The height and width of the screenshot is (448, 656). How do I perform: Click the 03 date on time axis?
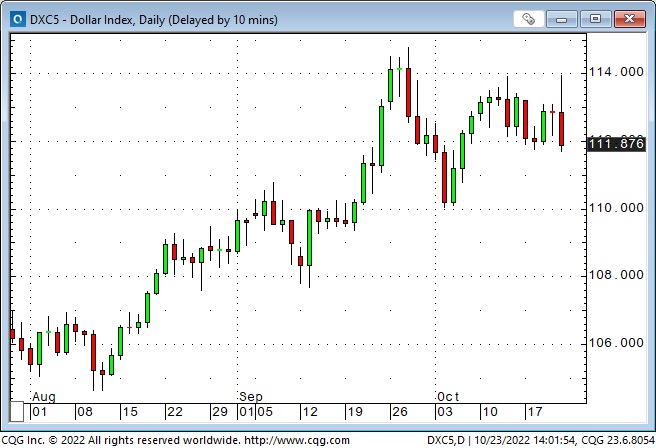pyautogui.click(x=445, y=412)
